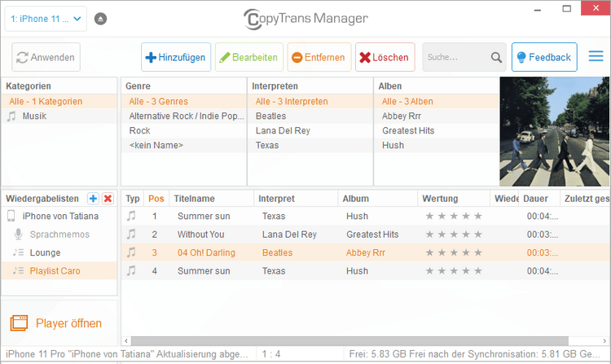Sort by the Titelname column header
This screenshot has width=611, height=364.
point(212,199)
